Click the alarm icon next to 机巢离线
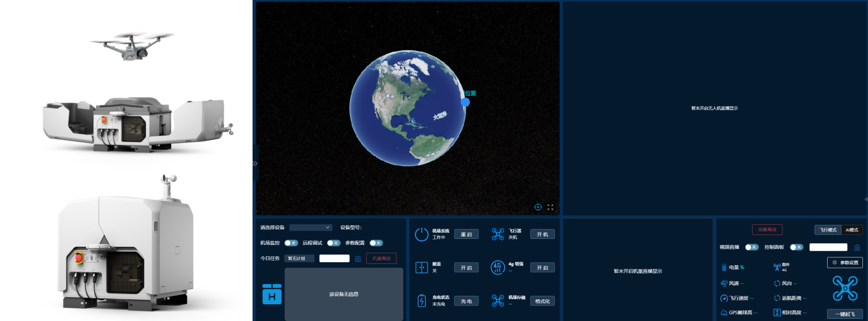Screen dimensions: 868x321 (358, 258)
